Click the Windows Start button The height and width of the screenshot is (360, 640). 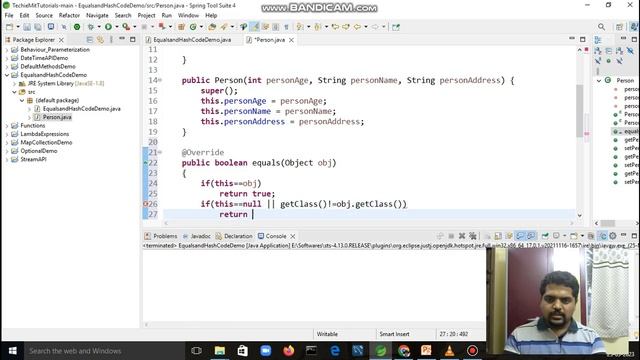tap(13, 351)
